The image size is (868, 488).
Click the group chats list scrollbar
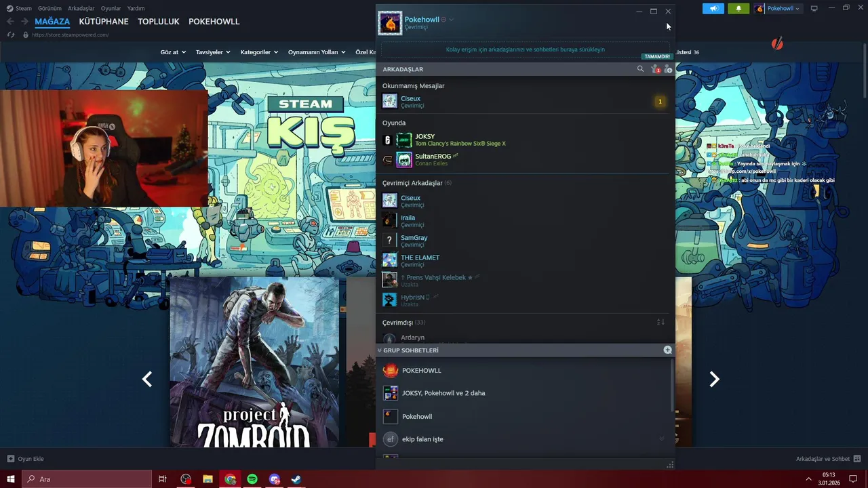672,385
